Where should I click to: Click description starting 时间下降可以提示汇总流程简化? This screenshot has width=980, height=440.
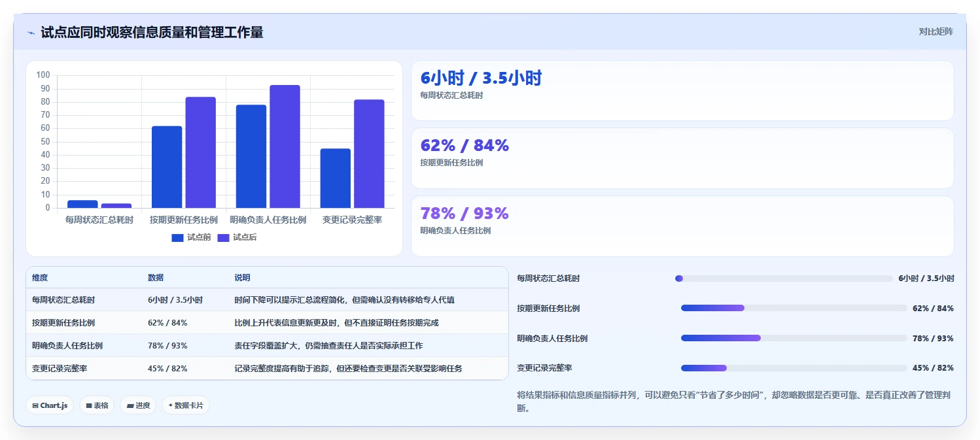point(344,300)
